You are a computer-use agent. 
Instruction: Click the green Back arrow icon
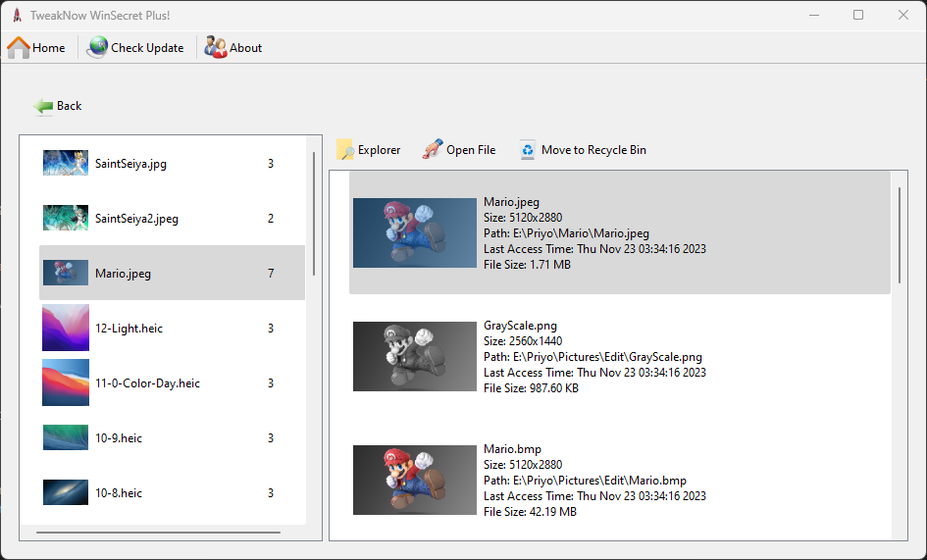[x=43, y=107]
